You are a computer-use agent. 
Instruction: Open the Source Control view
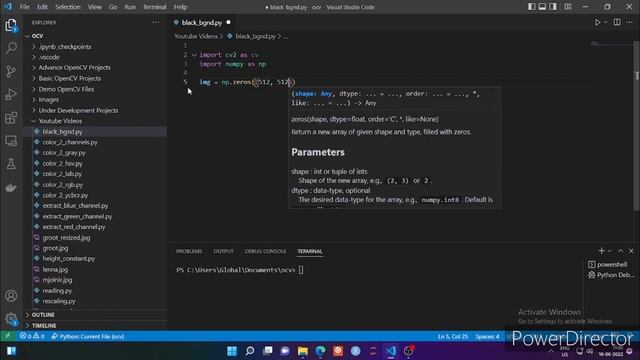11,71
